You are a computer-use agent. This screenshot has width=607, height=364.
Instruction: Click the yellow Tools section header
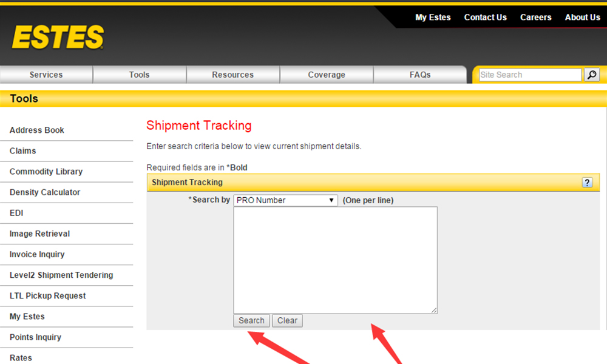click(303, 99)
